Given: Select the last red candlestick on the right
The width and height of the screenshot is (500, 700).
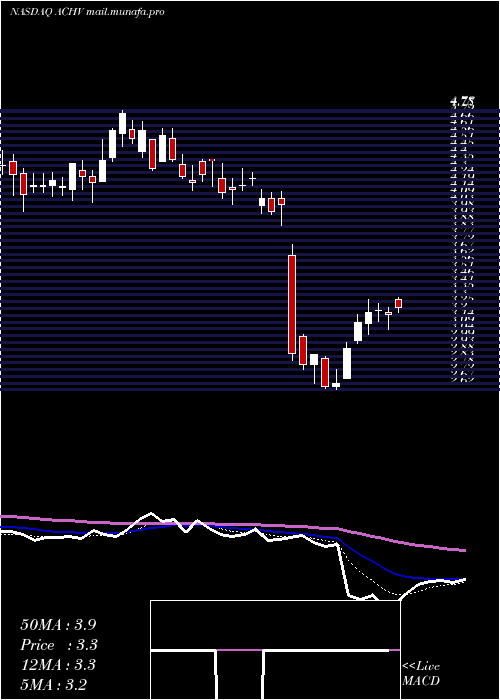Looking at the screenshot, I should pos(399,304).
